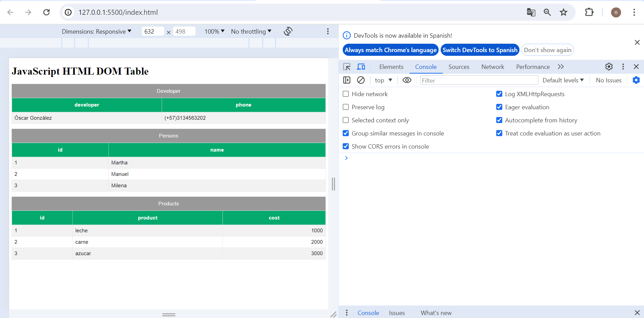The height and width of the screenshot is (318, 644).
Task: Open DevTools settings gear
Action: coord(609,67)
